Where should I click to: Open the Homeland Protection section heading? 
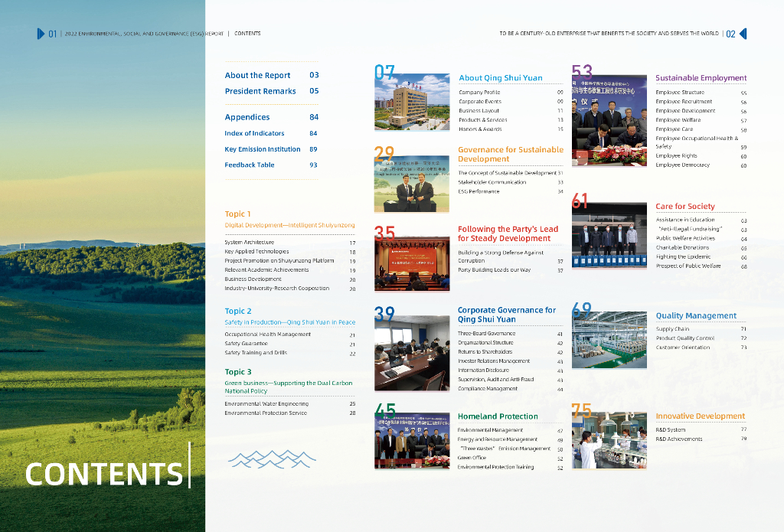click(x=498, y=416)
